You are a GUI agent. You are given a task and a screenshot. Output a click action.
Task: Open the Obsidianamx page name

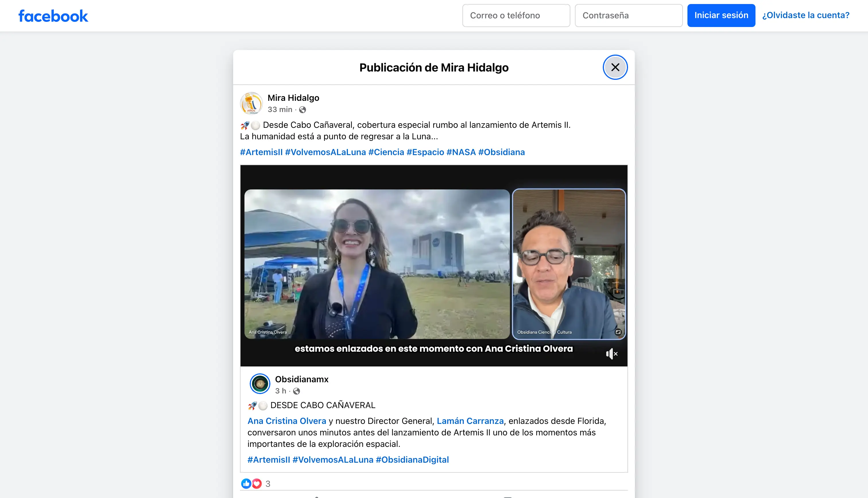point(301,379)
